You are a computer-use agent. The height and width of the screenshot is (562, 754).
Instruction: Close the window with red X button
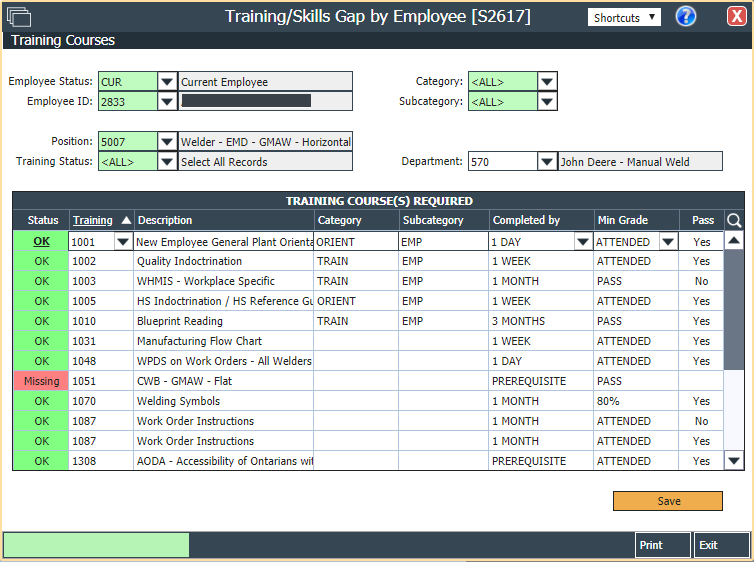point(736,16)
